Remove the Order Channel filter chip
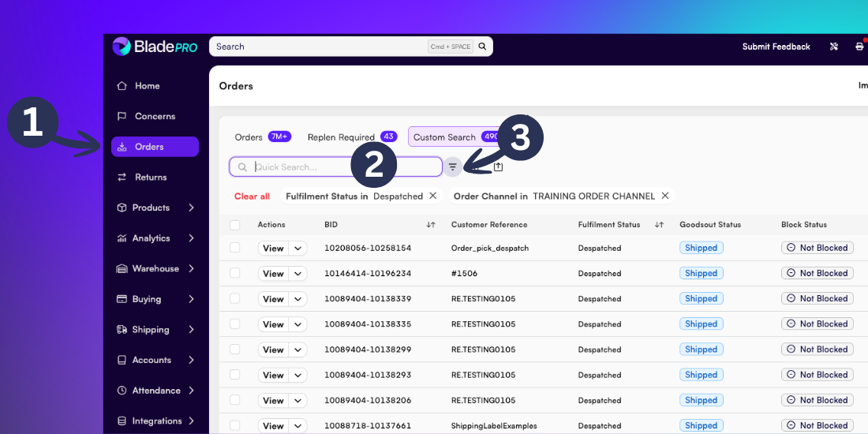 665,196
